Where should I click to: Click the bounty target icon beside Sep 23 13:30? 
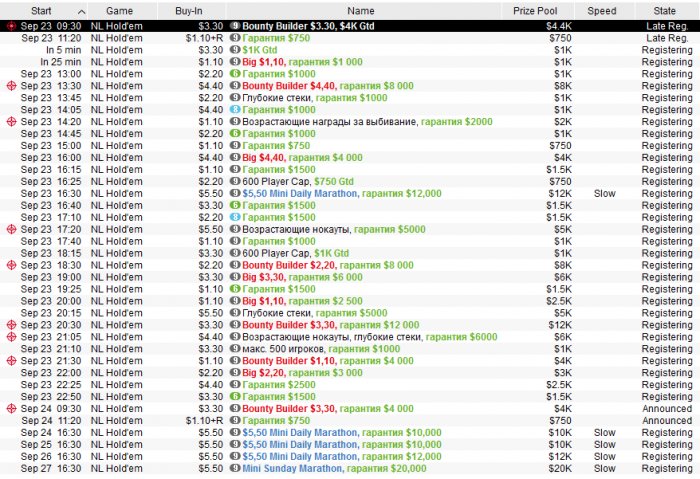pos(12,86)
